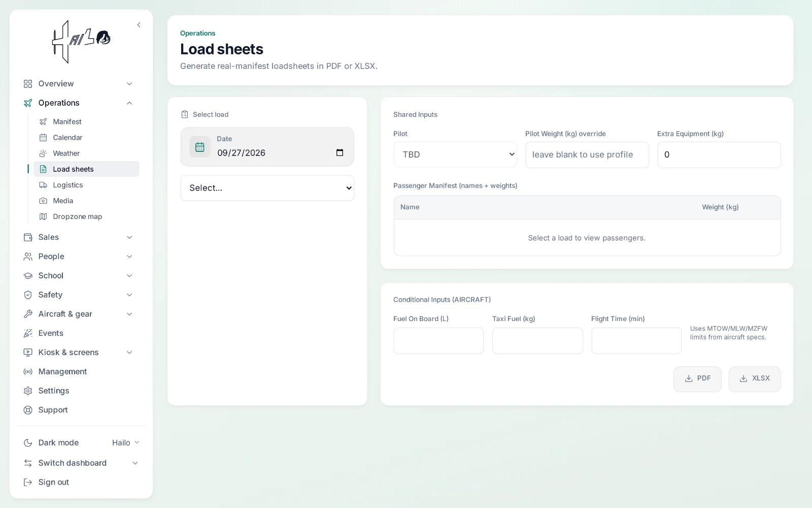Click the Sign out arrow icon
This screenshot has width=812, height=508.
point(28,482)
